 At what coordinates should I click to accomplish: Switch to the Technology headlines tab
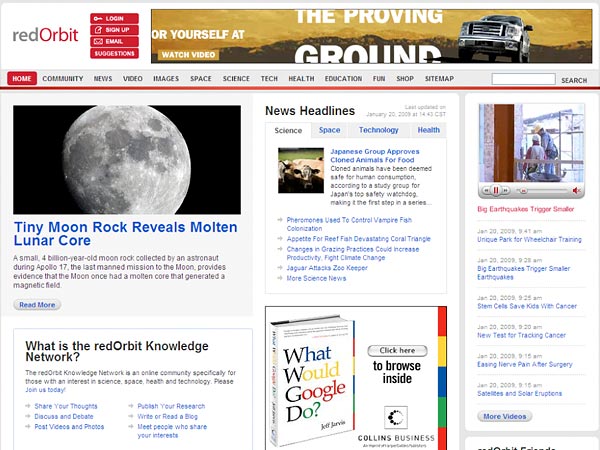coord(378,130)
